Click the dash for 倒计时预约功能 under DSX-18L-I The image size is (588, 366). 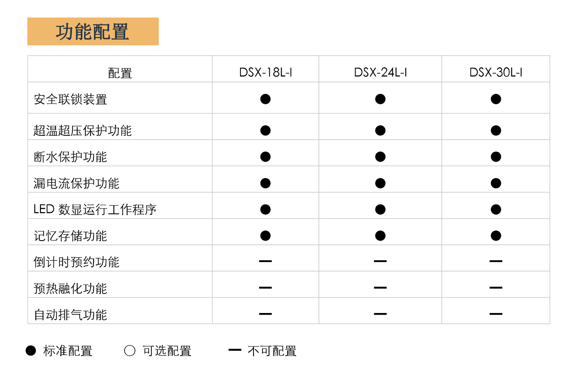tap(266, 261)
